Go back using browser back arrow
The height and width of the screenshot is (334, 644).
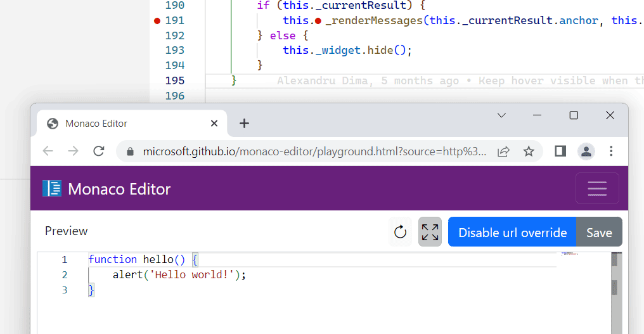tap(48, 151)
